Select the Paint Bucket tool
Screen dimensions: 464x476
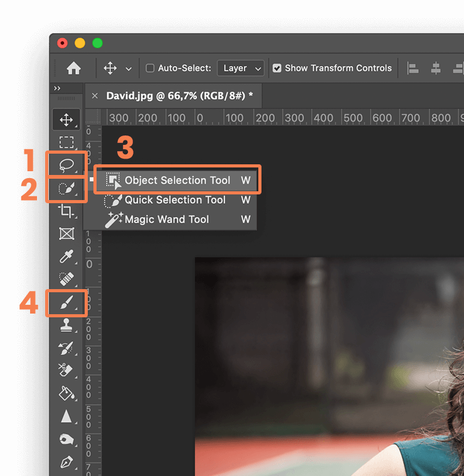66,393
